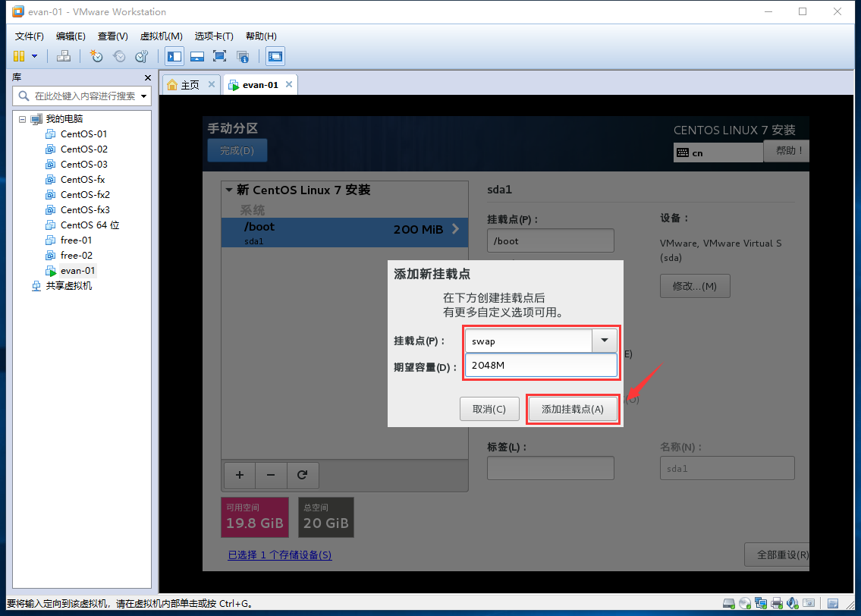Select free-02 in the library
861x616 pixels.
(x=77, y=256)
